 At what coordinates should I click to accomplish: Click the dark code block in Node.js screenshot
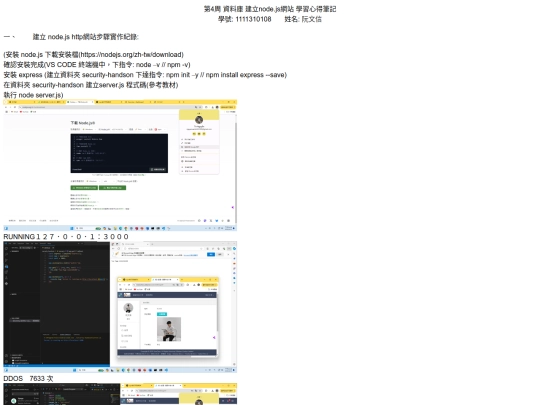[x=119, y=153]
